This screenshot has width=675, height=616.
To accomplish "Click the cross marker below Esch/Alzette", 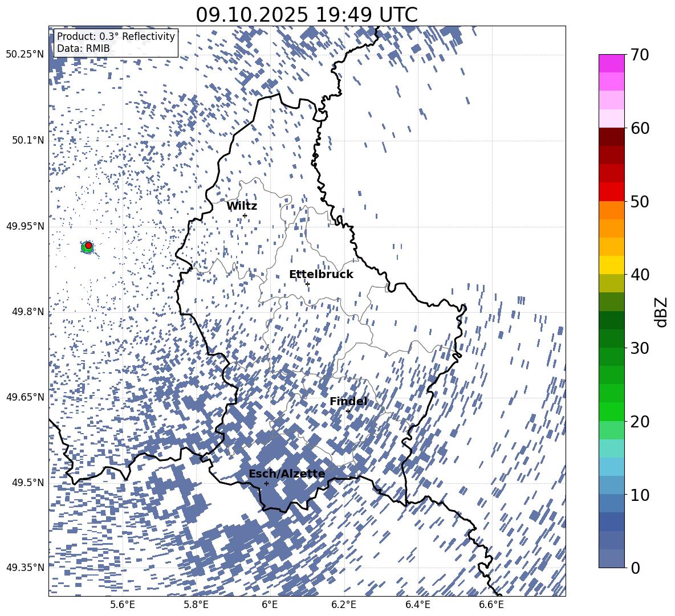I will click(266, 483).
